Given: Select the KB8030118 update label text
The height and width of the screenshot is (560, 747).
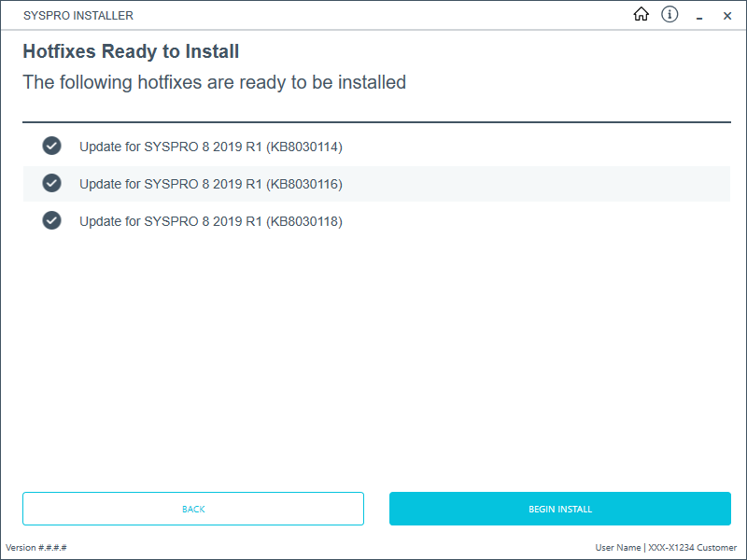Looking at the screenshot, I should coord(210,221).
